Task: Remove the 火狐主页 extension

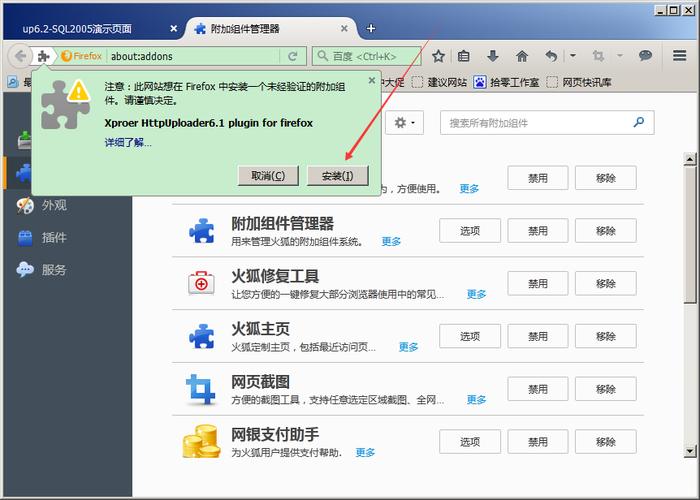Action: [x=605, y=336]
